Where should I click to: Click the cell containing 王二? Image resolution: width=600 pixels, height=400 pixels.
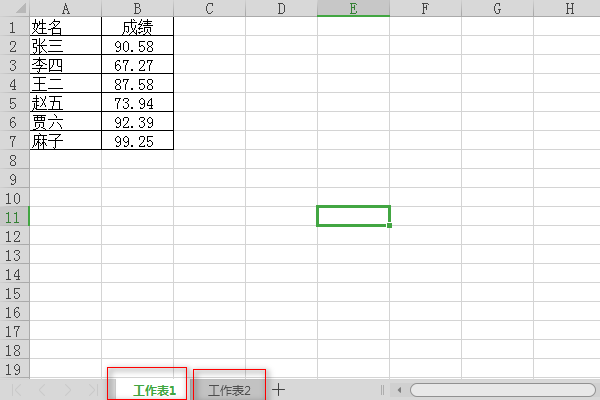[x=65, y=83]
